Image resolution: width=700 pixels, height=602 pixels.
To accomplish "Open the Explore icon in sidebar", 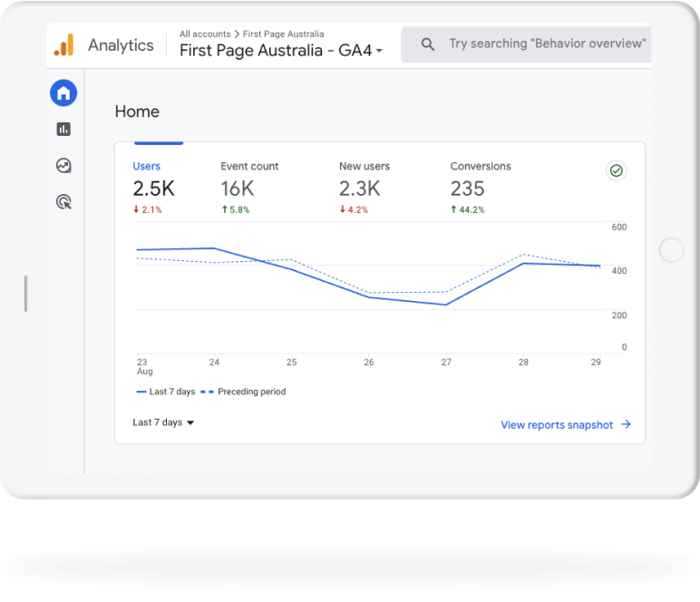I will [x=63, y=166].
